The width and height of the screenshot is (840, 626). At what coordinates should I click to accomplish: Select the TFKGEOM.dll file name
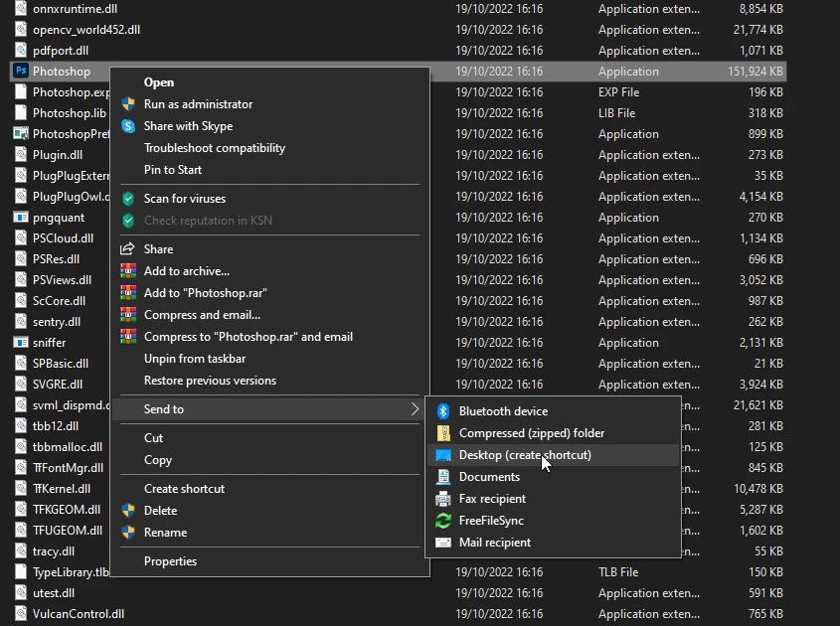click(67, 510)
